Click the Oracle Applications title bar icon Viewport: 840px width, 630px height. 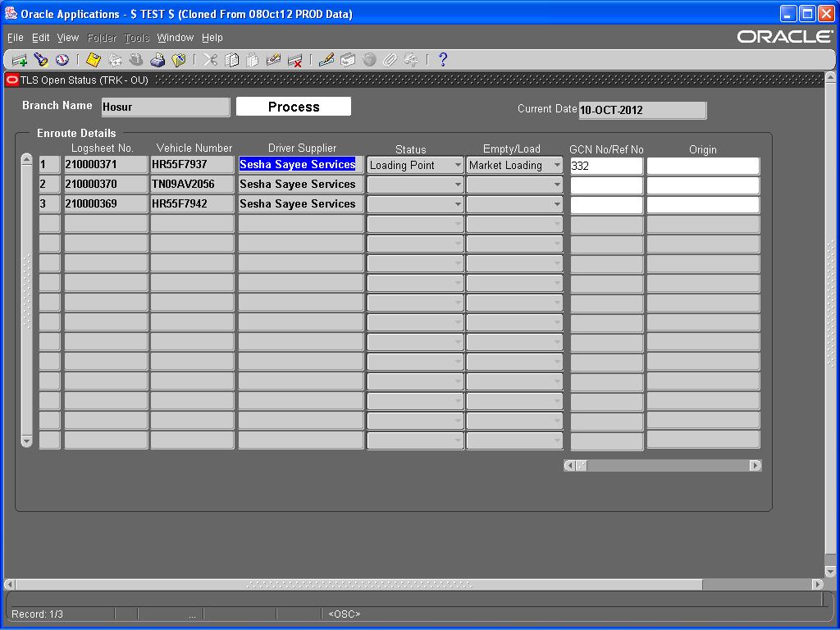tap(11, 13)
